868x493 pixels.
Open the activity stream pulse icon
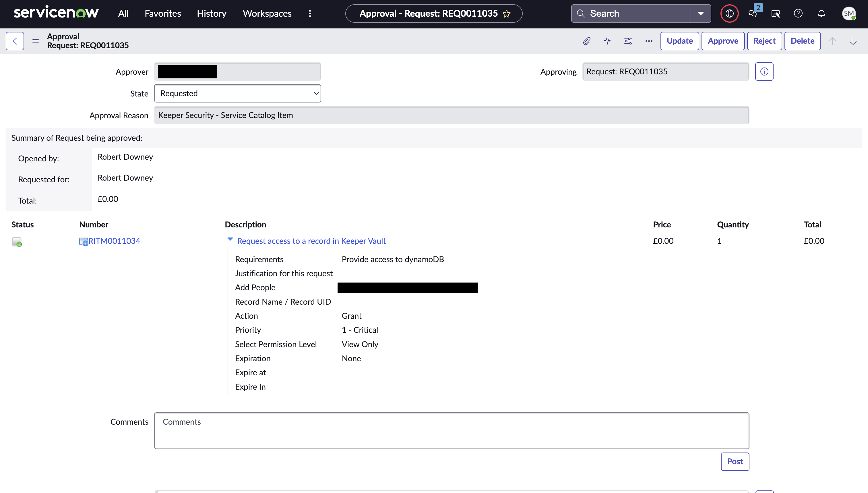(607, 41)
